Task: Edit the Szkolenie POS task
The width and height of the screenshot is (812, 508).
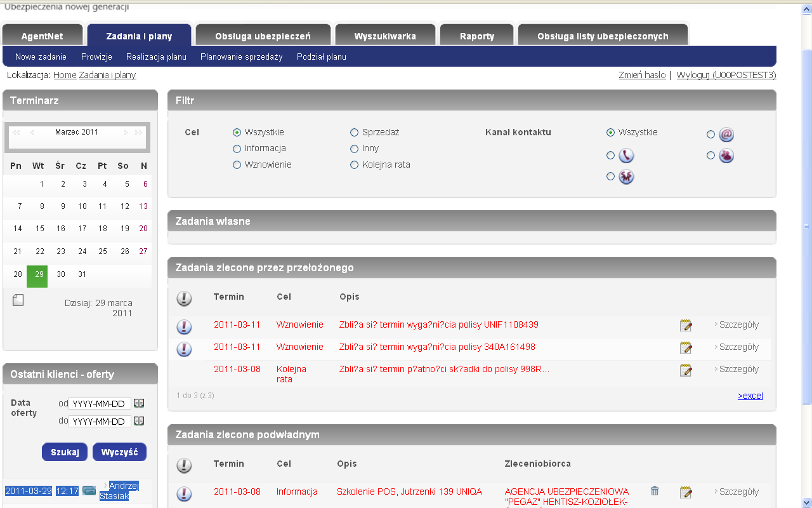Action: [x=686, y=493]
